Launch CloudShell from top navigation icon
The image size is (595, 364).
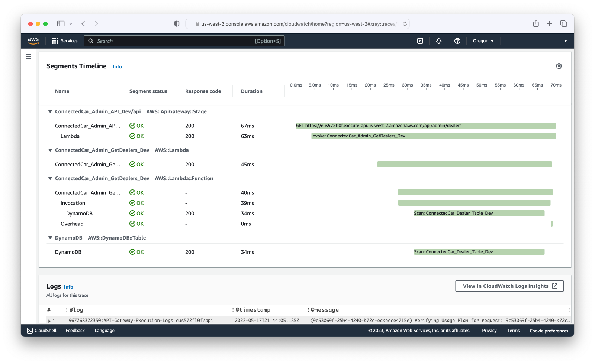click(x=420, y=41)
